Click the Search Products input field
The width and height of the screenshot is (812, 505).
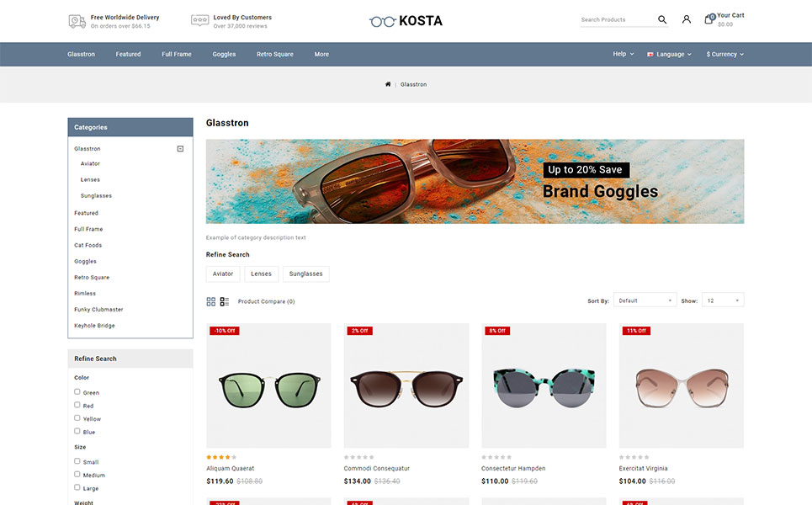point(616,19)
